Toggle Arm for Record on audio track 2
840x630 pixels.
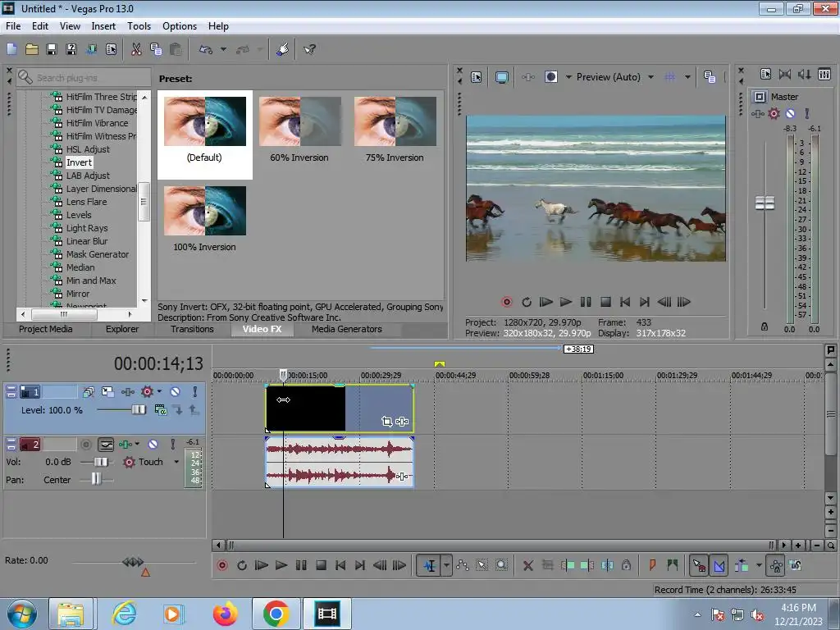tap(85, 445)
